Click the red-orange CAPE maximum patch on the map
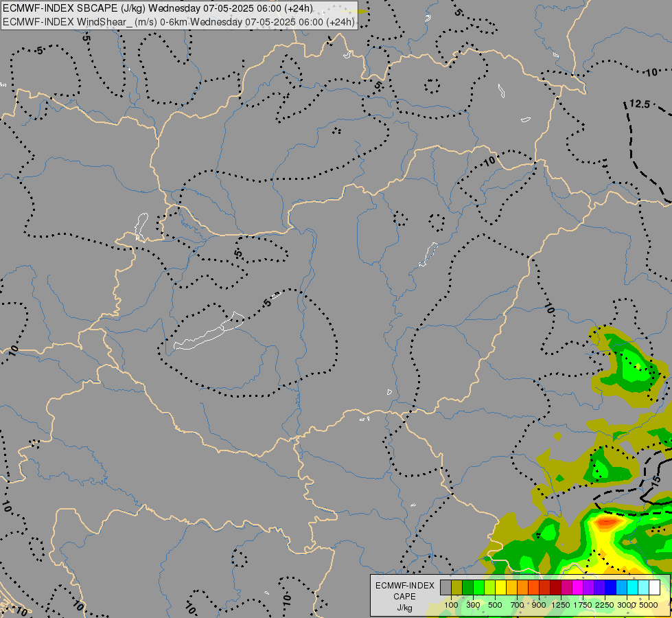The width and height of the screenshot is (672, 618). (x=607, y=522)
